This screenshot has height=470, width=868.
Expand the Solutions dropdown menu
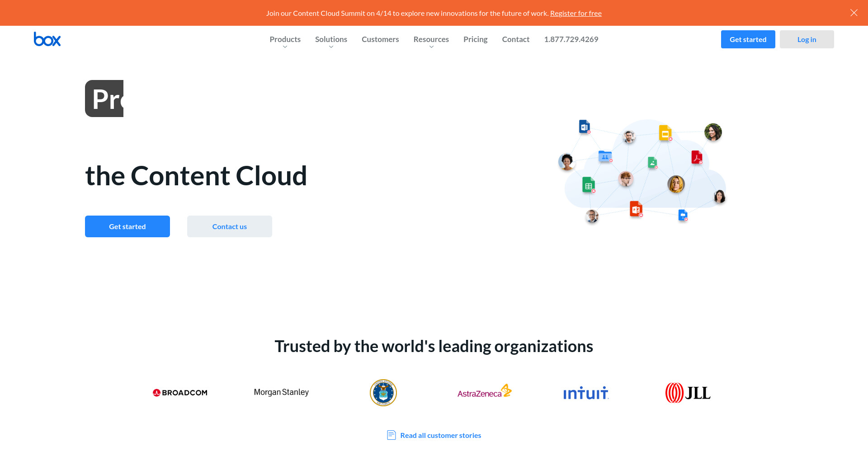click(x=331, y=40)
